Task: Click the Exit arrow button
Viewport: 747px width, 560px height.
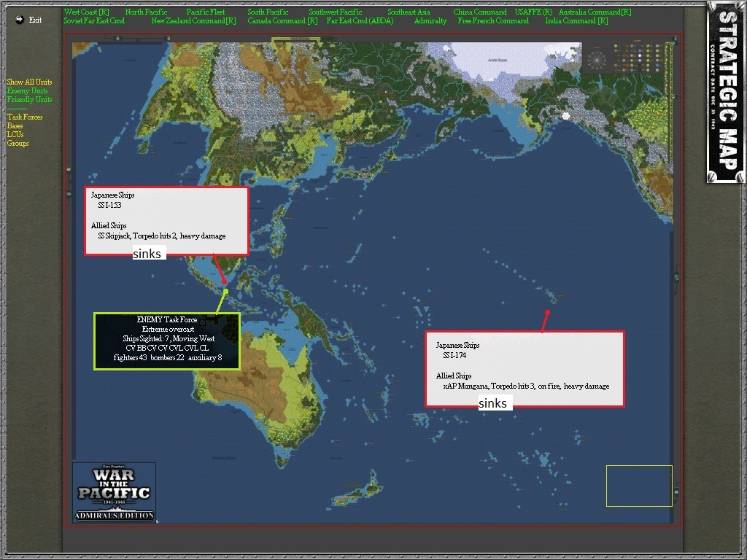Action: point(20,20)
